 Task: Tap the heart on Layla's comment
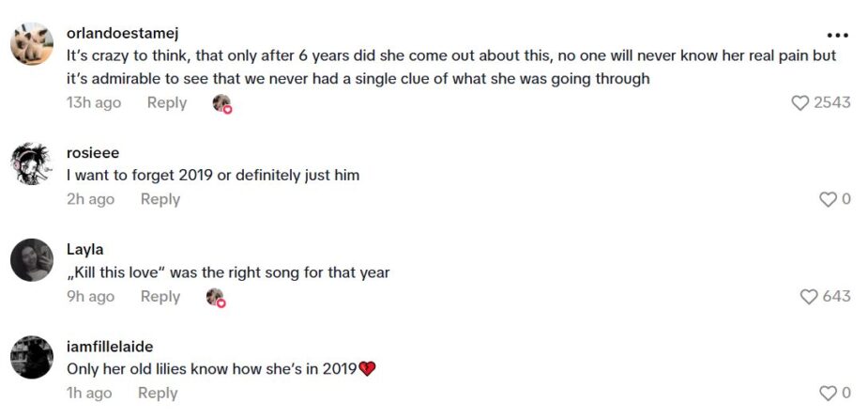click(x=809, y=297)
